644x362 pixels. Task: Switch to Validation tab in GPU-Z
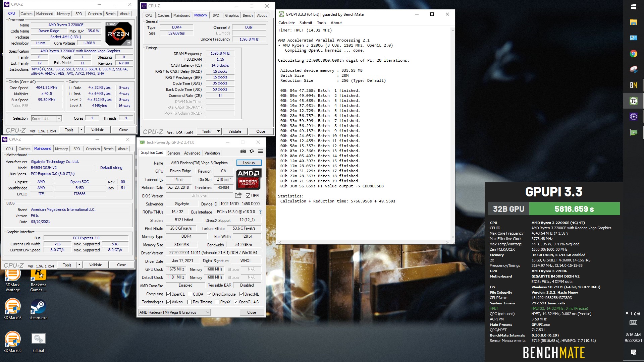212,153
